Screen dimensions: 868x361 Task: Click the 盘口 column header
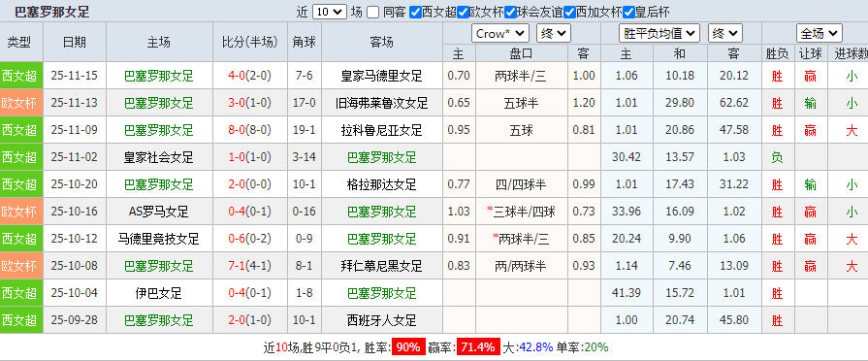pyautogui.click(x=521, y=53)
